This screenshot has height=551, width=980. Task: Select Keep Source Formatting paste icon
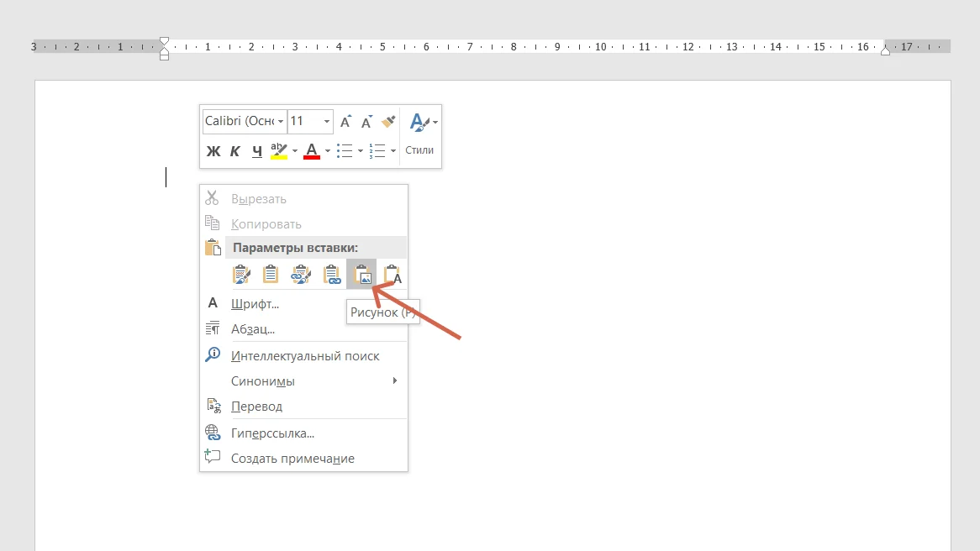[241, 275]
